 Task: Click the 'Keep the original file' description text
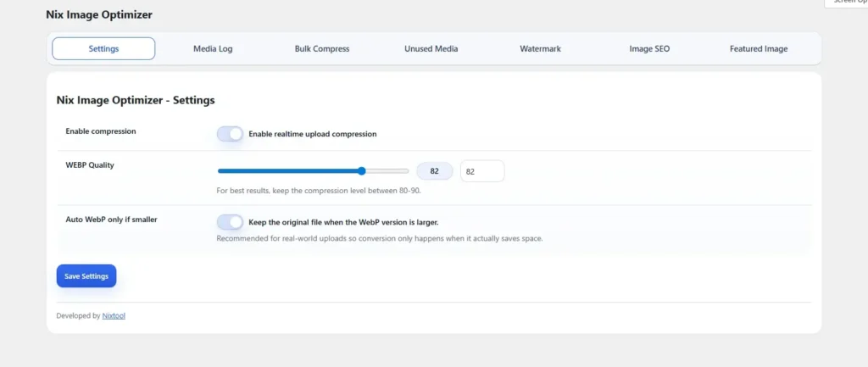(x=344, y=222)
